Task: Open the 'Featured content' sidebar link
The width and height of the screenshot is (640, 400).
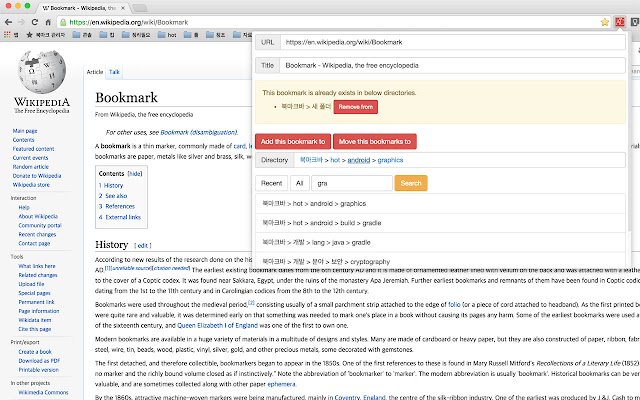Action: coord(33,149)
